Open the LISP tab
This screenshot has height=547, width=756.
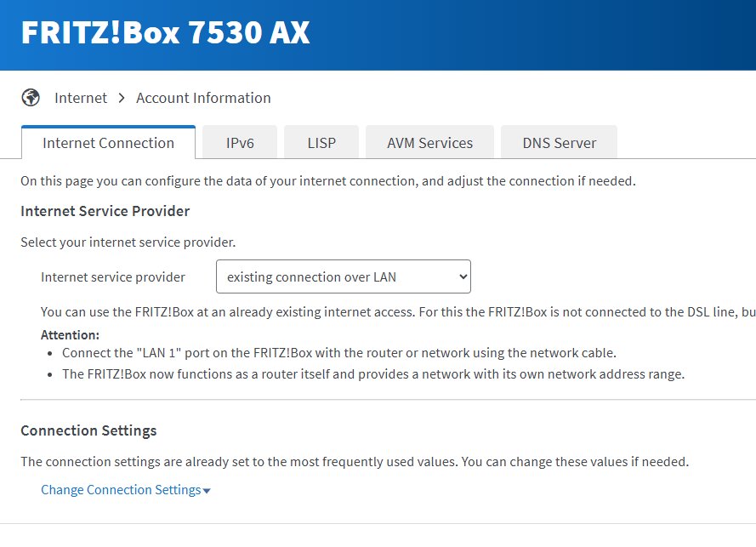(321, 143)
